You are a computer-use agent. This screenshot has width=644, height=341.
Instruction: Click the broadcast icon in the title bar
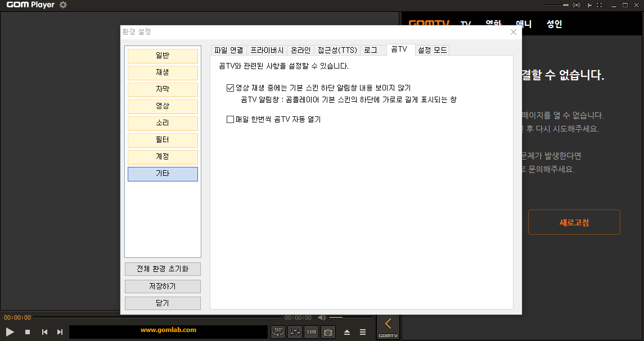[x=577, y=5]
